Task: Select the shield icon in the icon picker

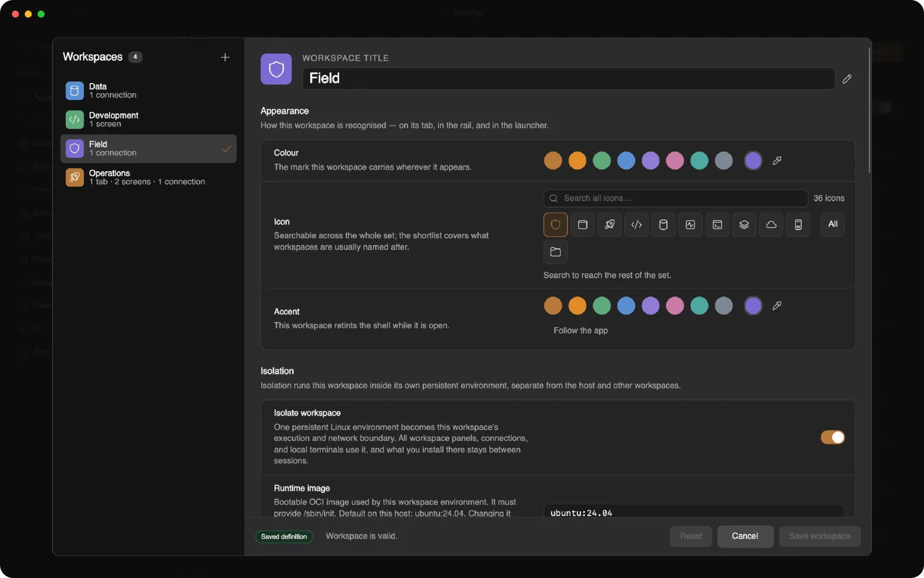Action: 555,225
